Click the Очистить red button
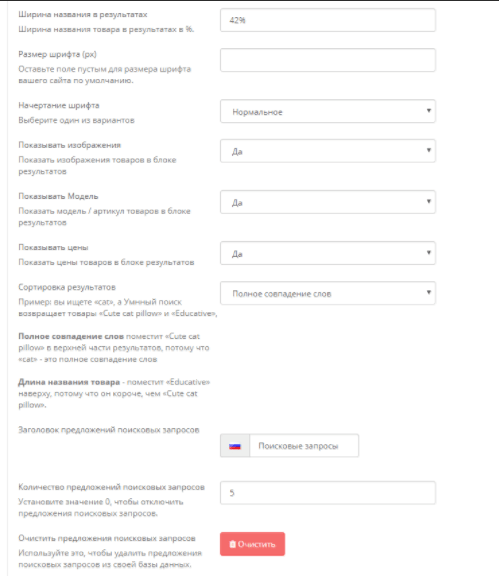The height and width of the screenshot is (576, 499). [252, 544]
